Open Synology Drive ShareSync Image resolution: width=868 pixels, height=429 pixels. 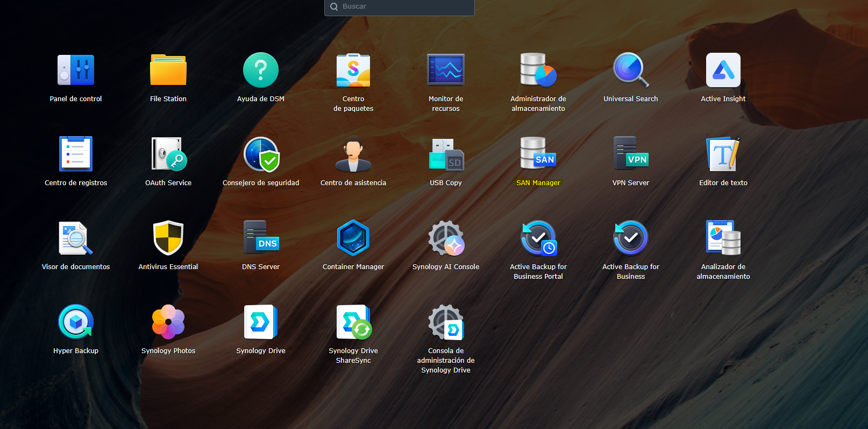point(353,322)
